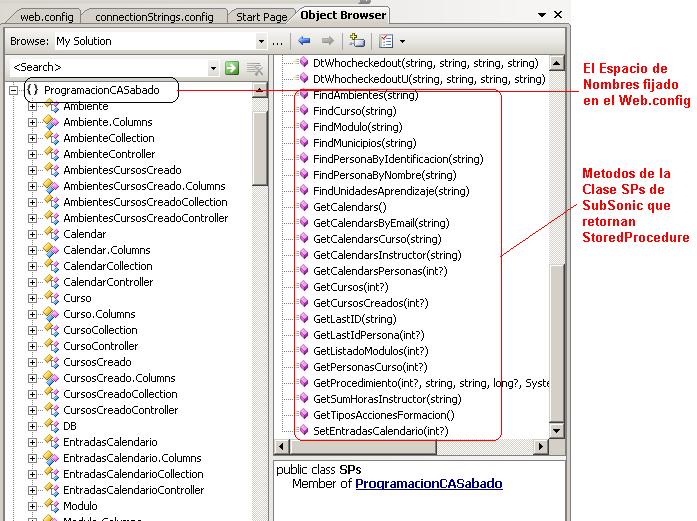The height and width of the screenshot is (521, 697).
Task: Click the Forward navigation arrow
Action: 328,41
